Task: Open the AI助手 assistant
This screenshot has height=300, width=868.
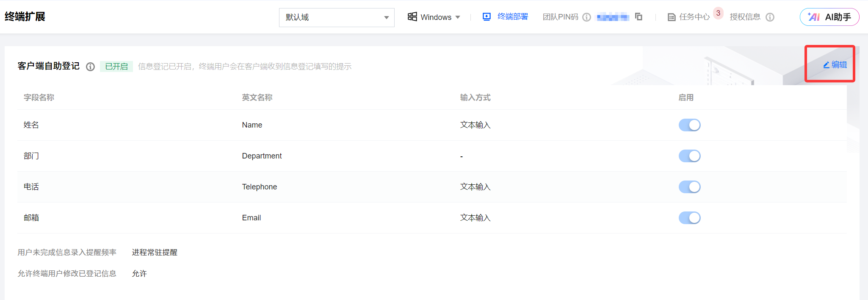Action: [829, 17]
